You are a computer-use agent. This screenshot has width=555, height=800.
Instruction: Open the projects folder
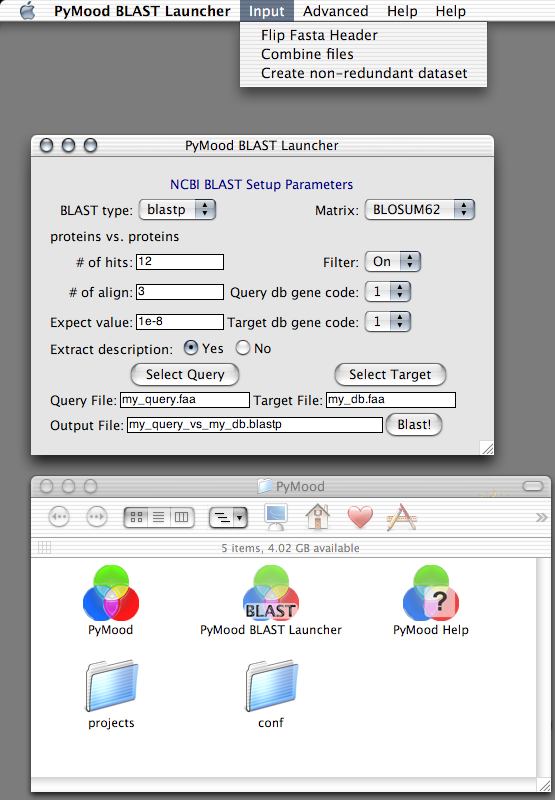tap(111, 686)
